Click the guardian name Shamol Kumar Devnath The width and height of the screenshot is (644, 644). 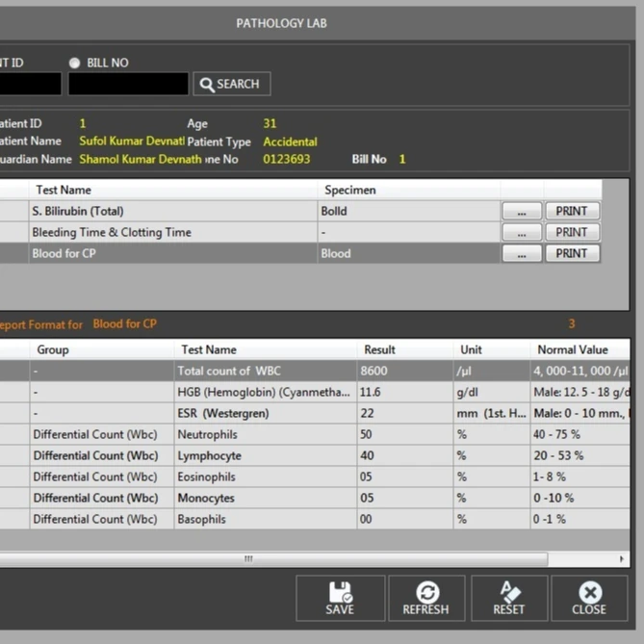coord(141,160)
